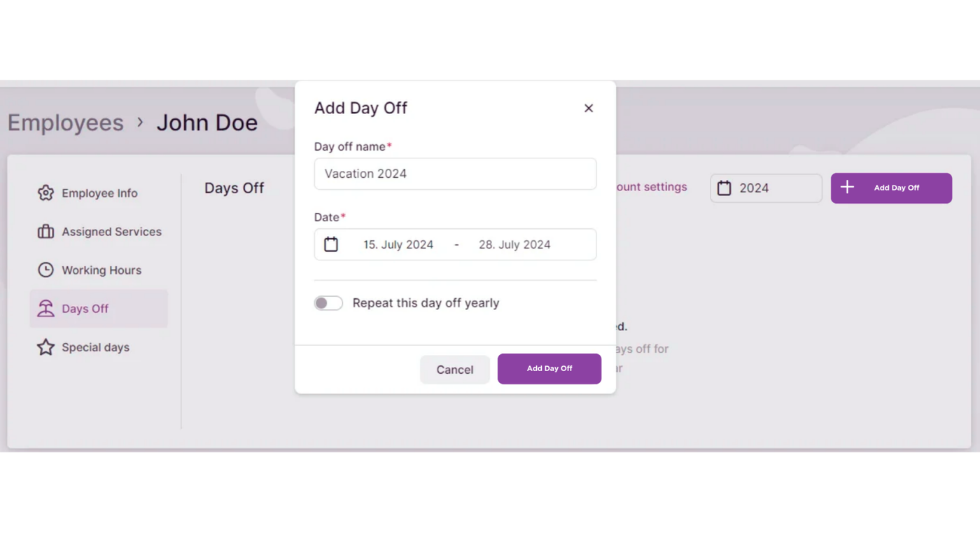
Task: Switch to Assigned Services section
Action: click(111, 232)
